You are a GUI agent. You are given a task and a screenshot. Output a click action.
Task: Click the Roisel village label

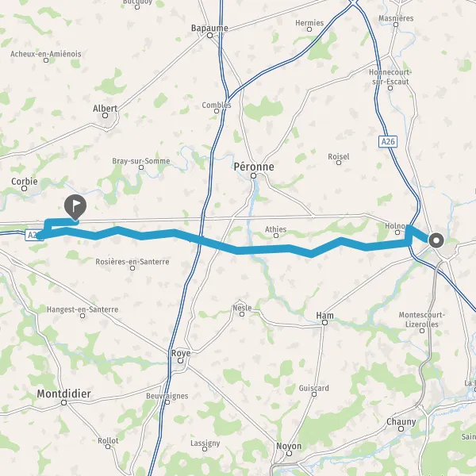339,156
